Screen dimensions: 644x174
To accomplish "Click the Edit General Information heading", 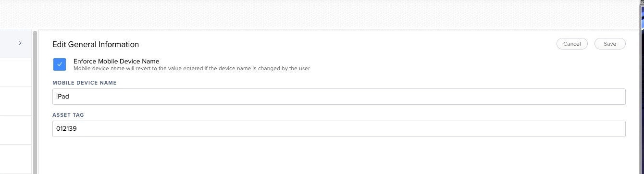I will coord(96,44).
